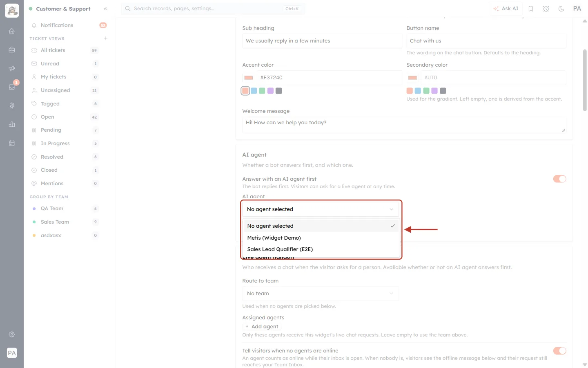Click the app logo in the top-left corner
The width and height of the screenshot is (588, 368).
(12, 11)
